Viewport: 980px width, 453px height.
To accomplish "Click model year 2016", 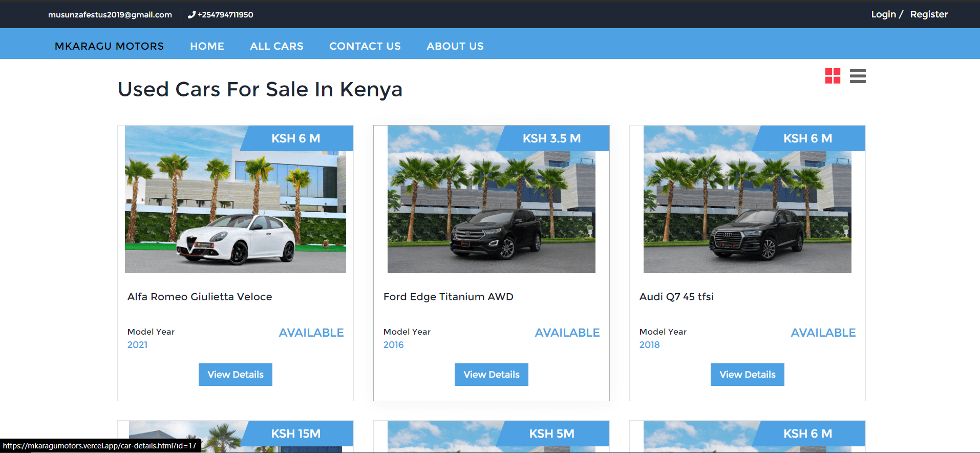I will 393,345.
